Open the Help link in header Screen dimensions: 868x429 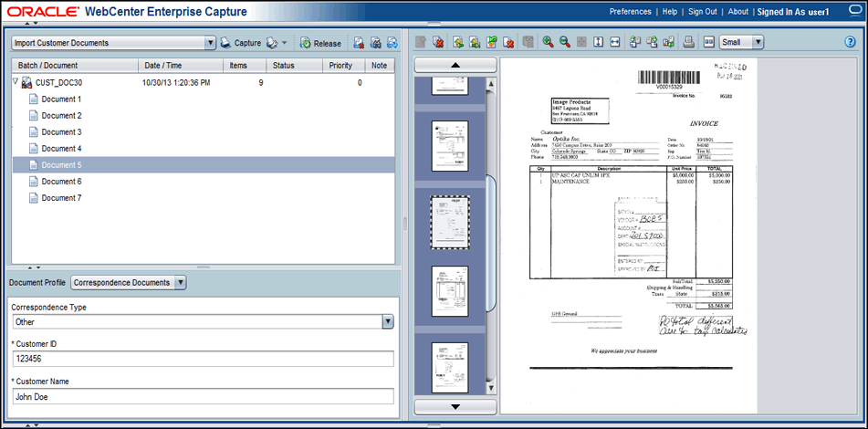tap(670, 12)
